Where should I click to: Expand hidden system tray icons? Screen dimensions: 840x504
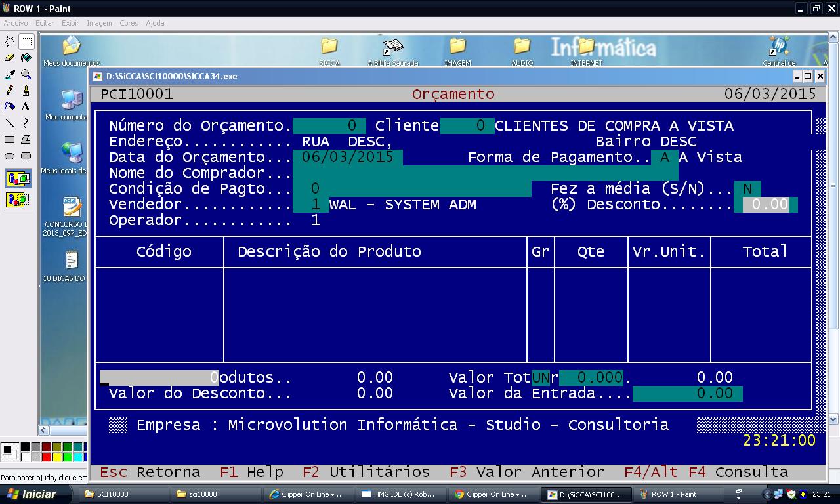coord(766,494)
